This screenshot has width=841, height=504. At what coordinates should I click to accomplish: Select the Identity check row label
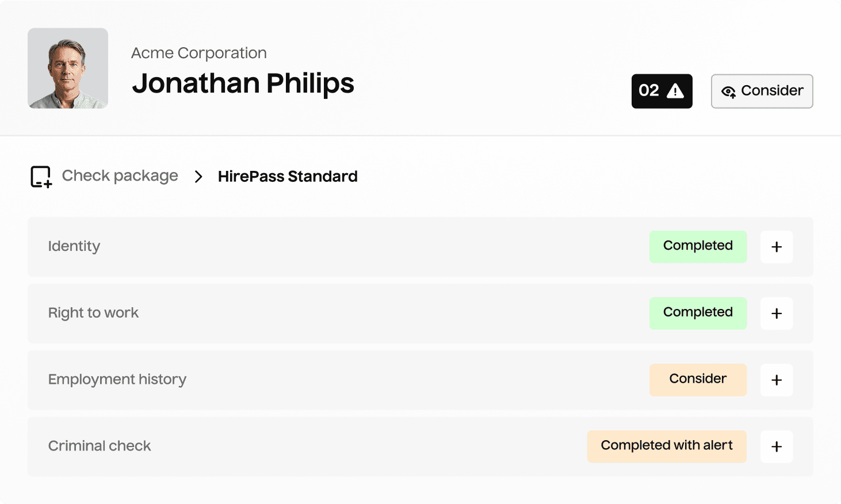click(x=74, y=246)
